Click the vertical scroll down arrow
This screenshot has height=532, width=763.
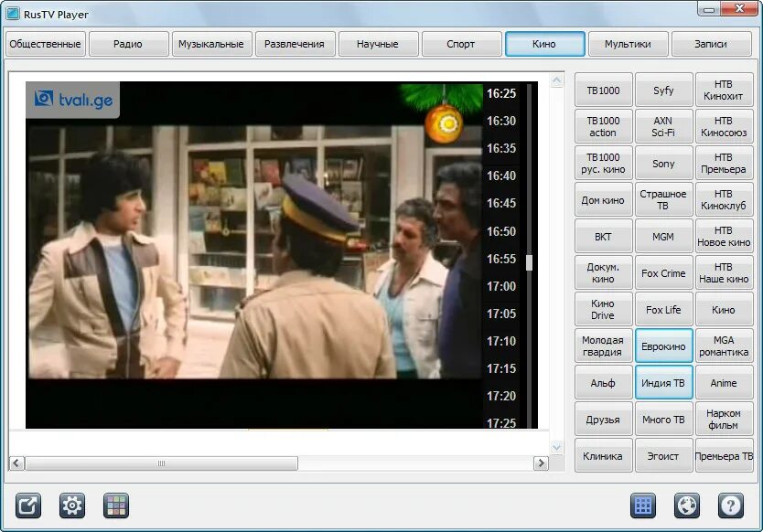pyautogui.click(x=556, y=447)
